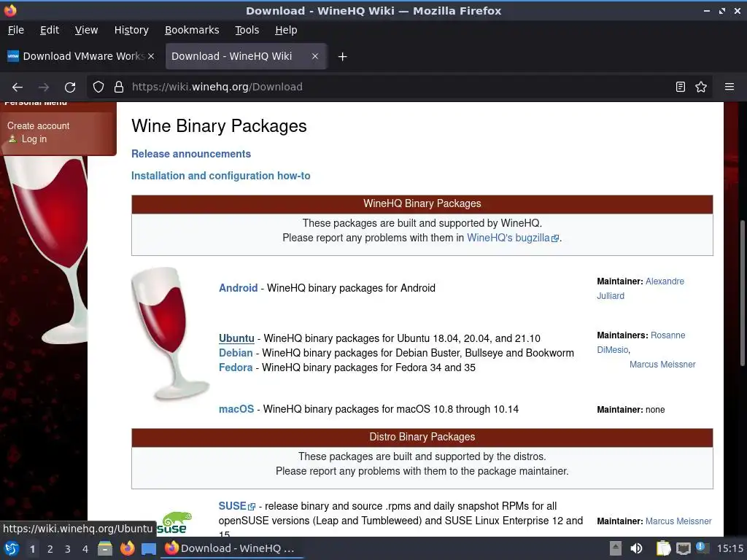The height and width of the screenshot is (560, 747).
Task: Open the Release announcements link
Action: 191,154
